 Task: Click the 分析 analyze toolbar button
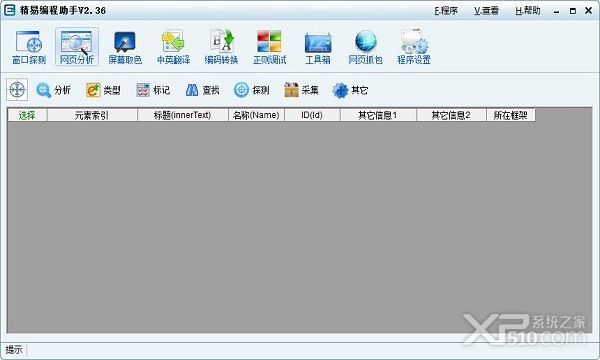[x=53, y=90]
